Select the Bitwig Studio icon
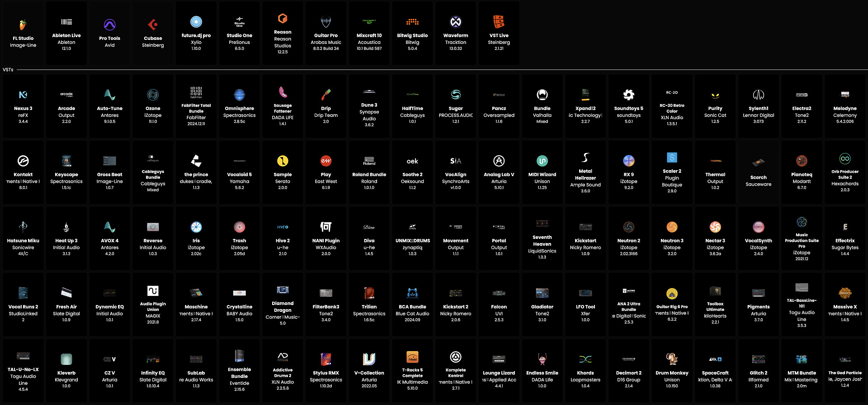The image size is (868, 405). pos(412,22)
